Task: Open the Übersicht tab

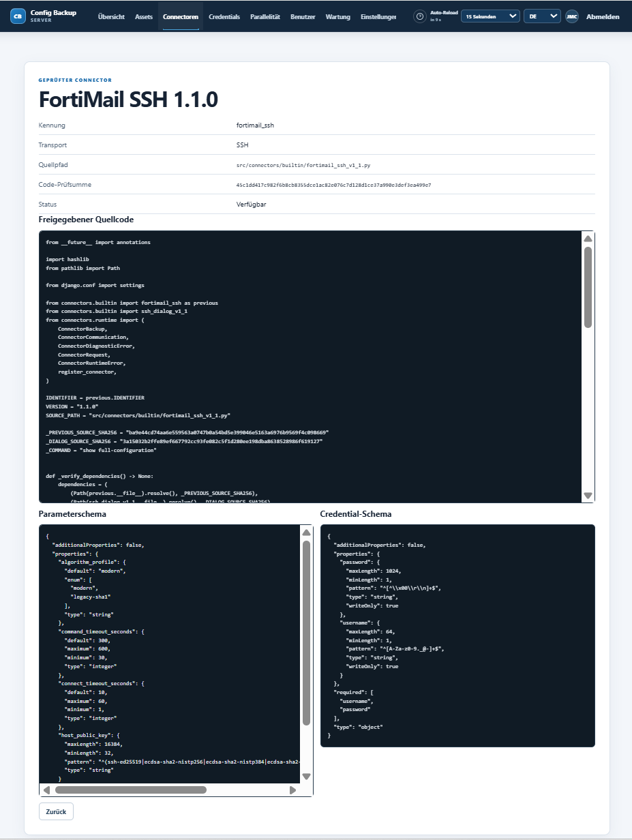Action: [x=111, y=16]
